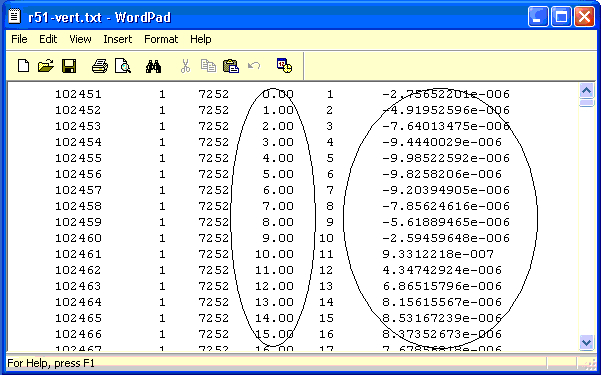Image resolution: width=602 pixels, height=375 pixels.
Task: Open the Edit menu
Action: pyautogui.click(x=48, y=39)
